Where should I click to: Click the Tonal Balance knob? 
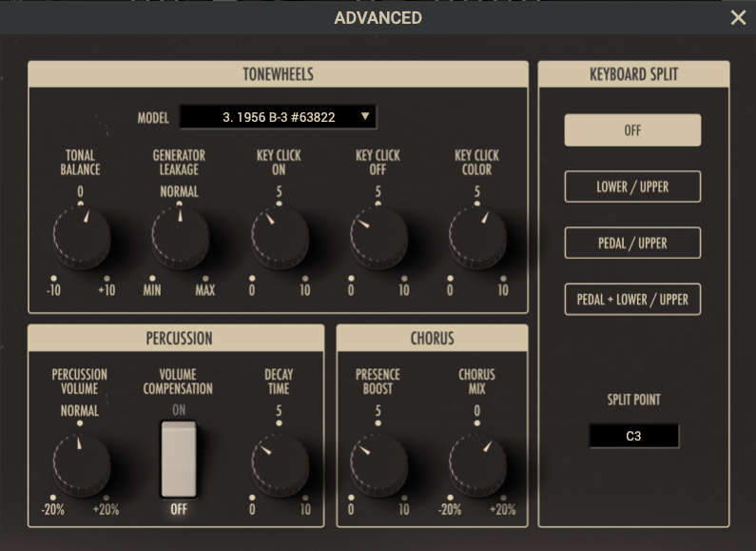click(x=81, y=237)
